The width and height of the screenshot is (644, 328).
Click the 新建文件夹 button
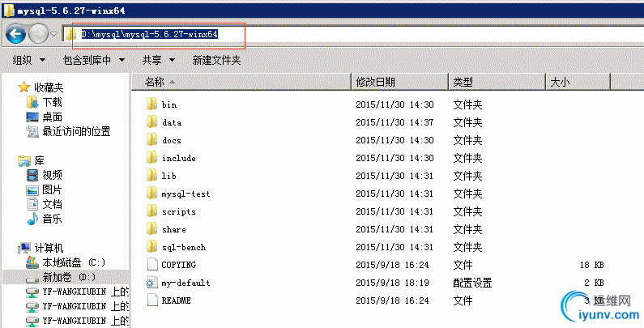216,61
